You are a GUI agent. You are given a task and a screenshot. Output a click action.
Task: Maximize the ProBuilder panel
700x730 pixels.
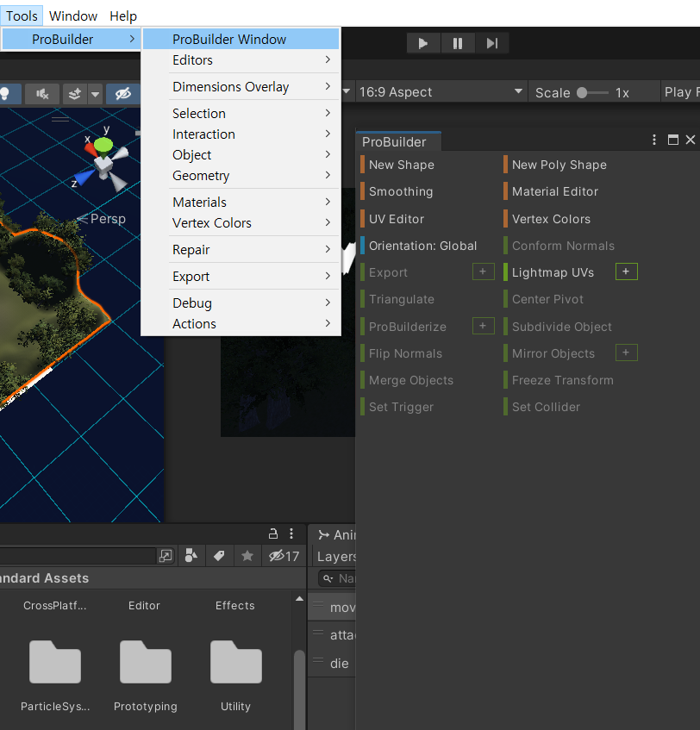tap(673, 140)
